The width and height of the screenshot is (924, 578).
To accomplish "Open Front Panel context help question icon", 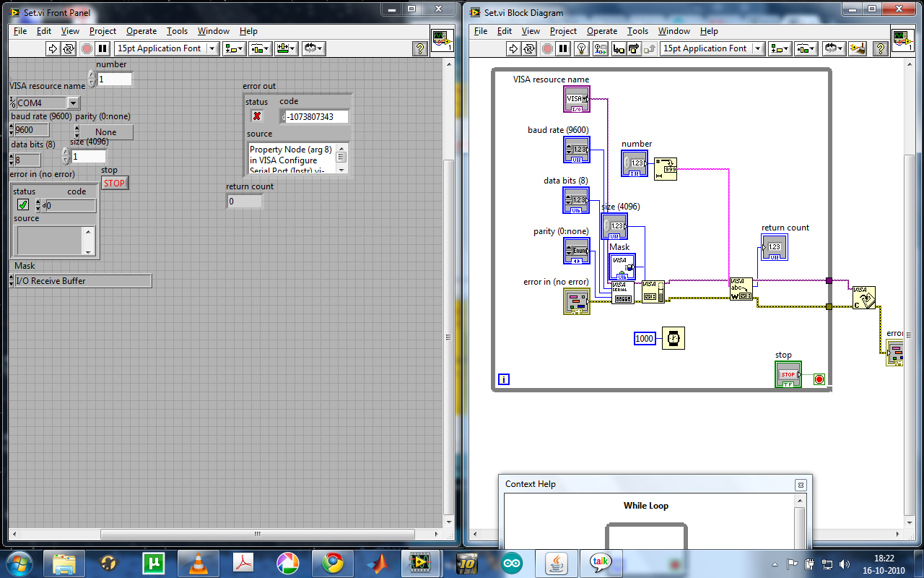I will pos(419,48).
